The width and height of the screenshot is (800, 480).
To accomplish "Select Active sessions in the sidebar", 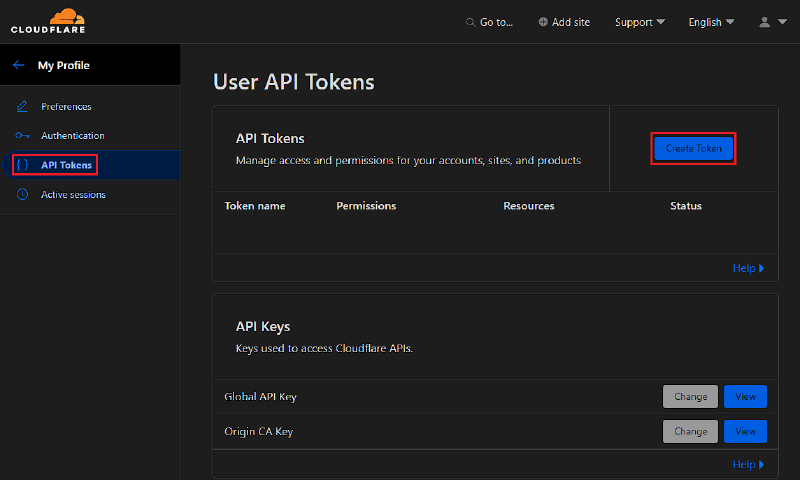I will (x=73, y=195).
